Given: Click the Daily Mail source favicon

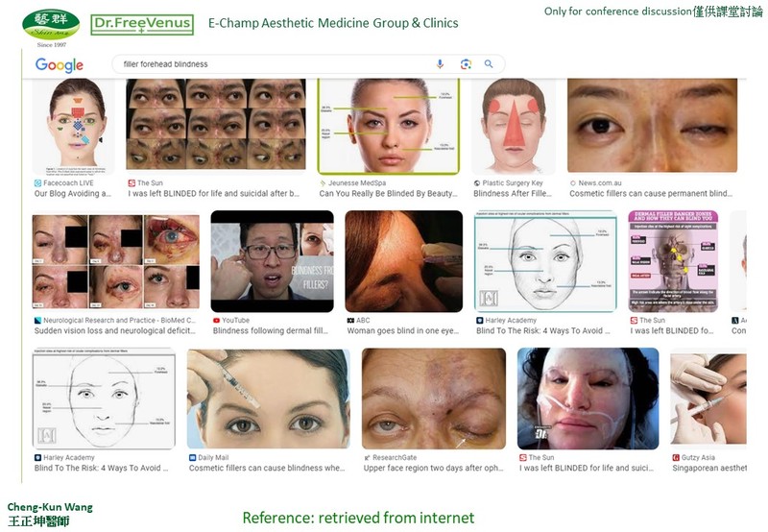Looking at the screenshot, I should pyautogui.click(x=193, y=457).
